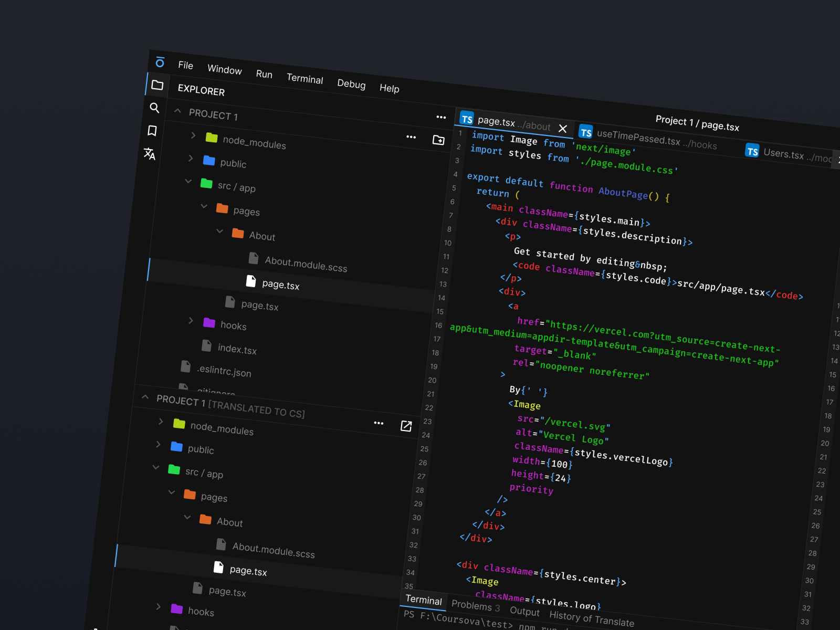This screenshot has width=840, height=630.
Task: Expand node_modules folder in Project 1
Action: pos(193,135)
